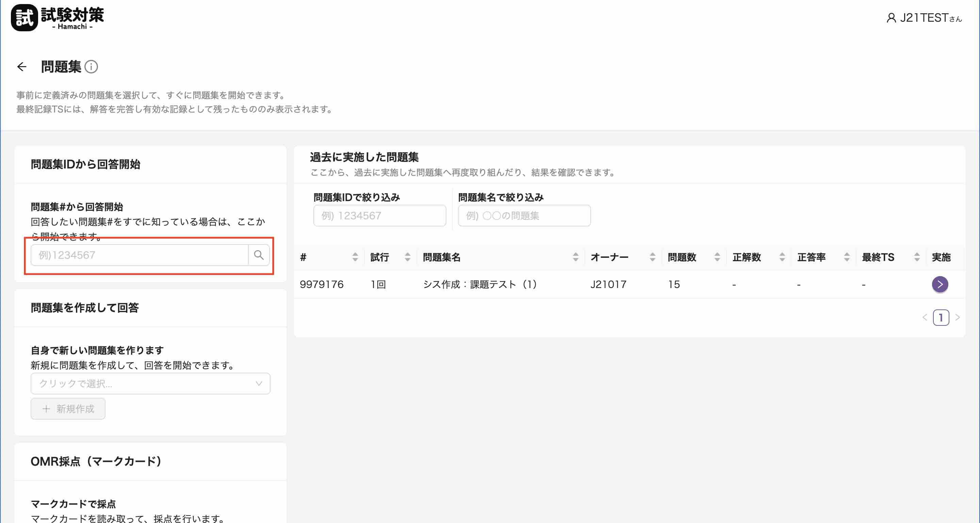The height and width of the screenshot is (523, 980).
Task: Sort table by 試行 column
Action: (407, 257)
